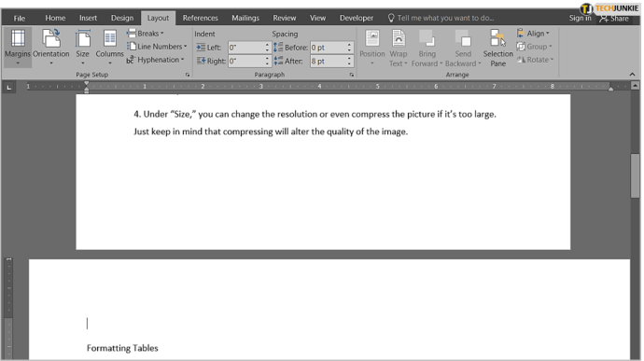Open the Selection Pane
This screenshot has height=361, width=644.
point(497,47)
